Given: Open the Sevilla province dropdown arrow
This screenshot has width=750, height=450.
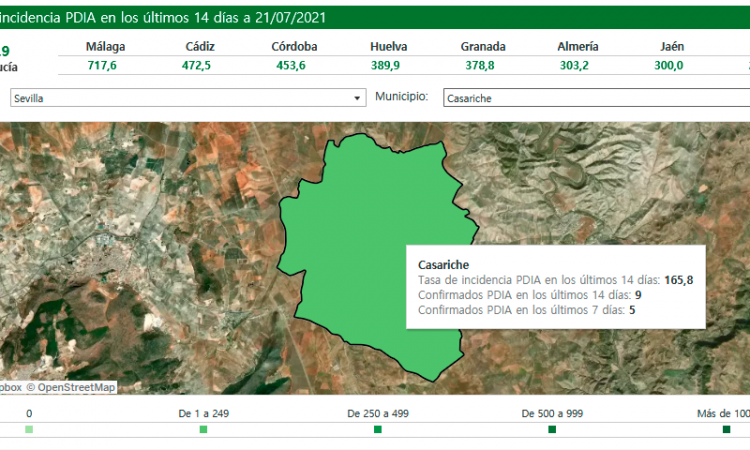Looking at the screenshot, I should 358,99.
